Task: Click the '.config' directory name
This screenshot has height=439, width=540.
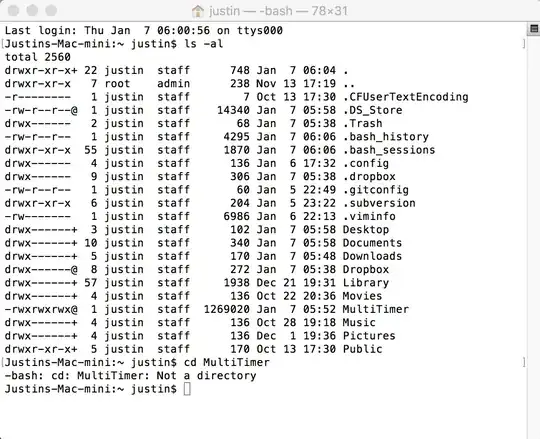Action: click(x=366, y=164)
